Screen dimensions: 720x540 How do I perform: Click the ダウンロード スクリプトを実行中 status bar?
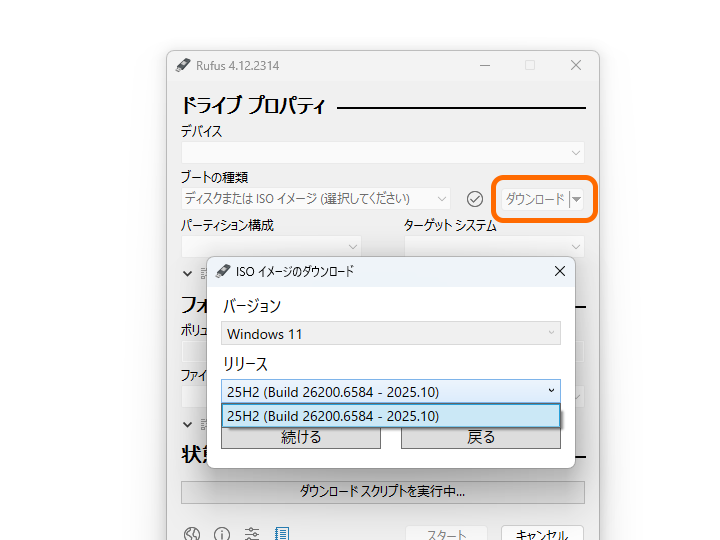(x=382, y=492)
